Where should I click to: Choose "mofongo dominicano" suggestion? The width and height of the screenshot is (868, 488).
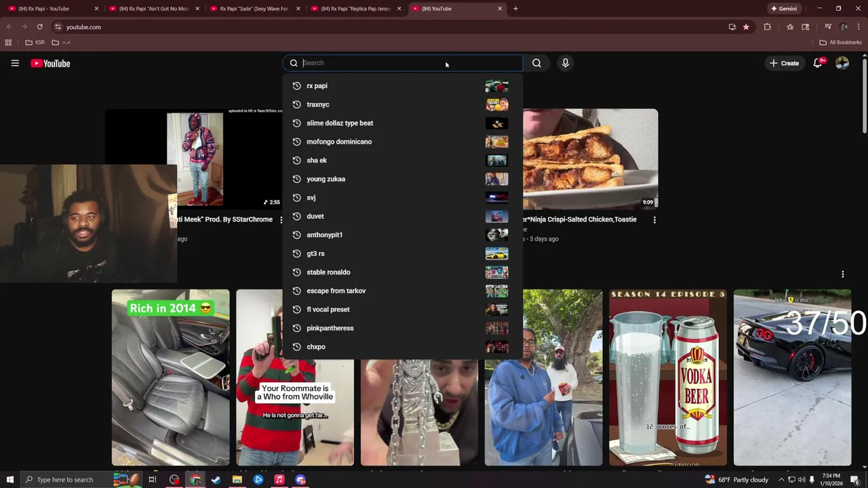click(403, 142)
